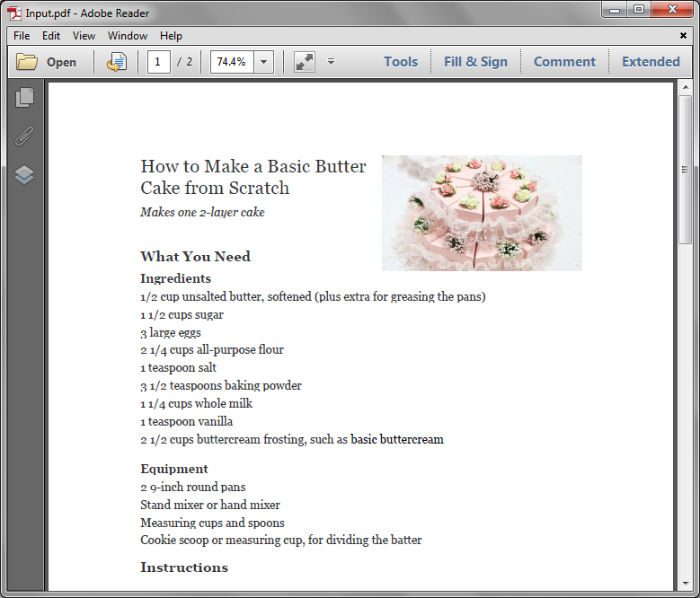700x598 pixels.
Task: Click the '3 large eggs' line
Action: tap(171, 332)
